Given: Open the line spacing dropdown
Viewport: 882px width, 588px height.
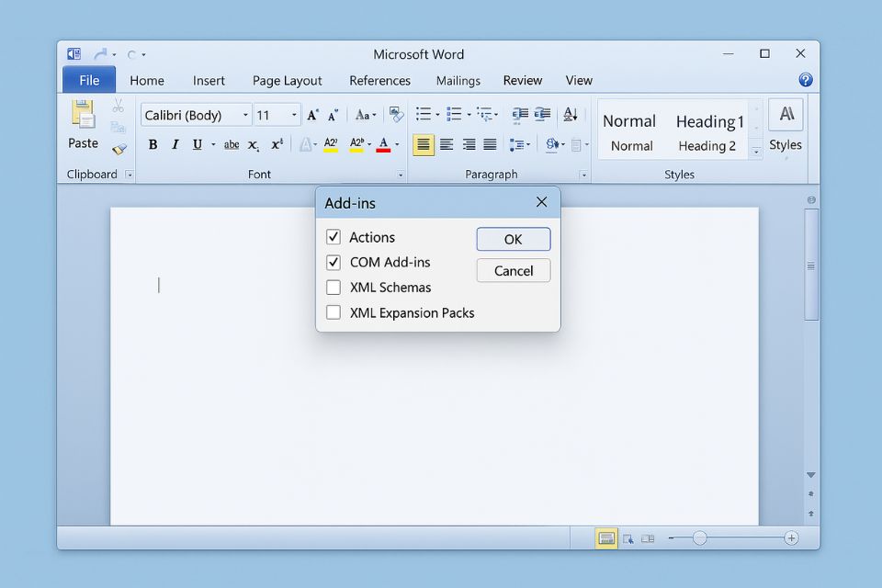Looking at the screenshot, I should [520, 144].
